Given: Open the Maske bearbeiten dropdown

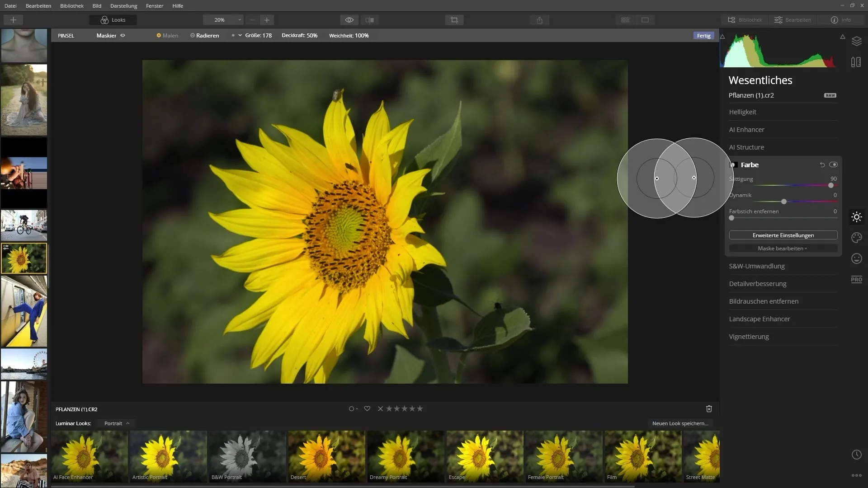Looking at the screenshot, I should pos(783,249).
